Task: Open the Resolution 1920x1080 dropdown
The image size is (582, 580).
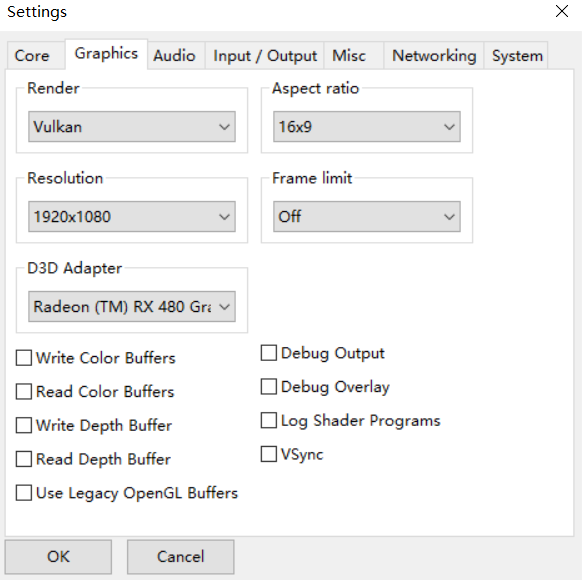Action: (132, 217)
